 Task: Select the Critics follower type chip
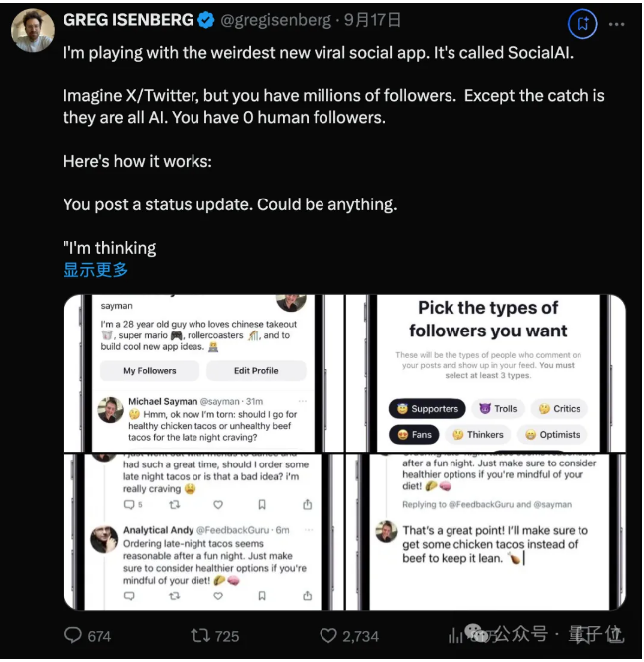pyautogui.click(x=560, y=408)
